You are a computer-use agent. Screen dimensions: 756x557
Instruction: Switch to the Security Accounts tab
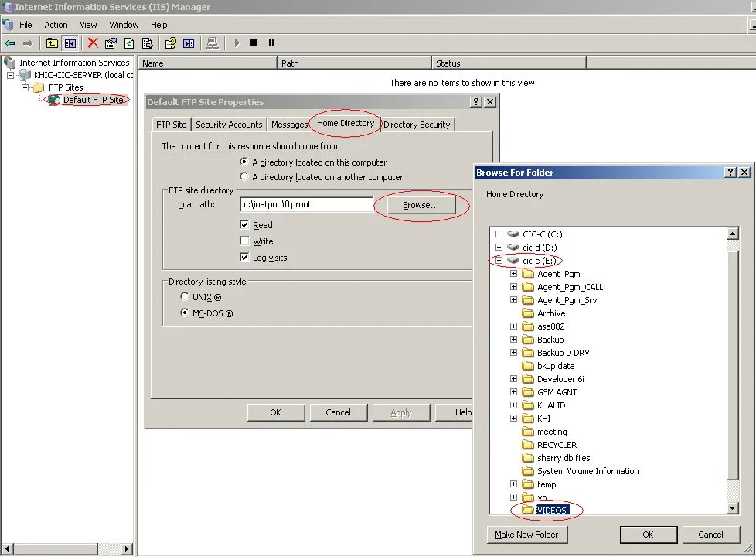click(229, 125)
